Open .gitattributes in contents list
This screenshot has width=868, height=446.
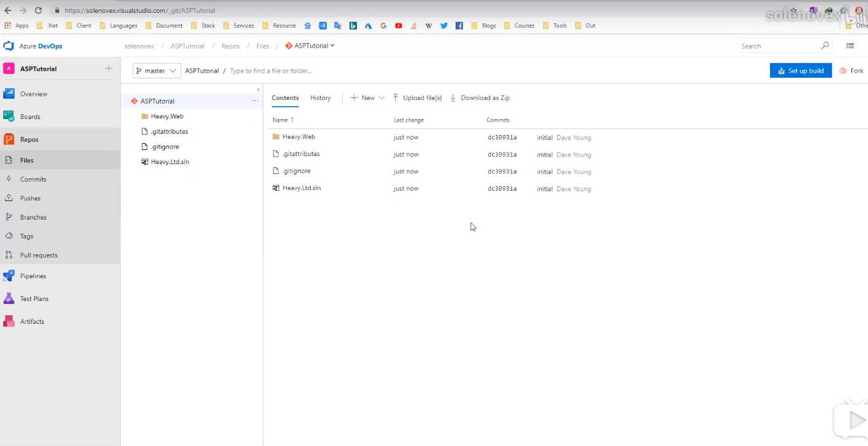click(x=301, y=154)
